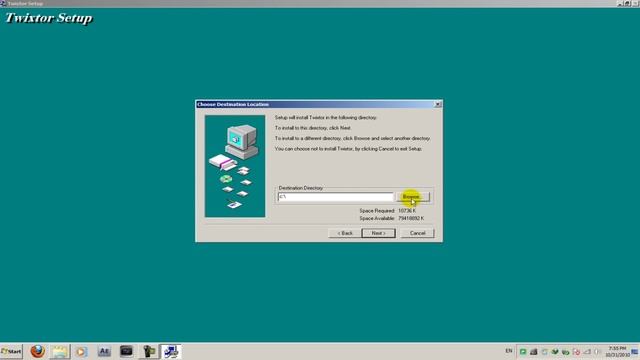This screenshot has width=640, height=360.
Task: Select the Twixtor setup taskbar icon
Action: (171, 351)
